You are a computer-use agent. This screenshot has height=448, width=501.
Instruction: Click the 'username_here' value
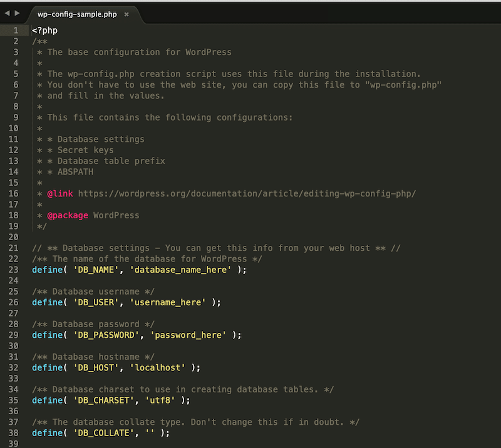click(168, 302)
